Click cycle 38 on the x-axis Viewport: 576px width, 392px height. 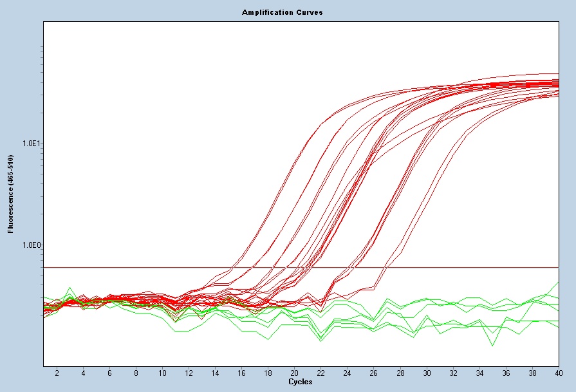pos(532,373)
